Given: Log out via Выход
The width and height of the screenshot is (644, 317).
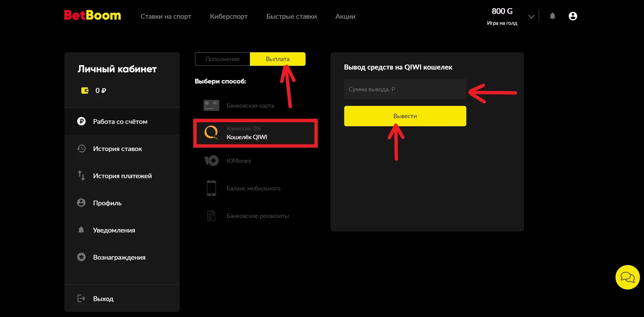Looking at the screenshot, I should tap(122, 298).
